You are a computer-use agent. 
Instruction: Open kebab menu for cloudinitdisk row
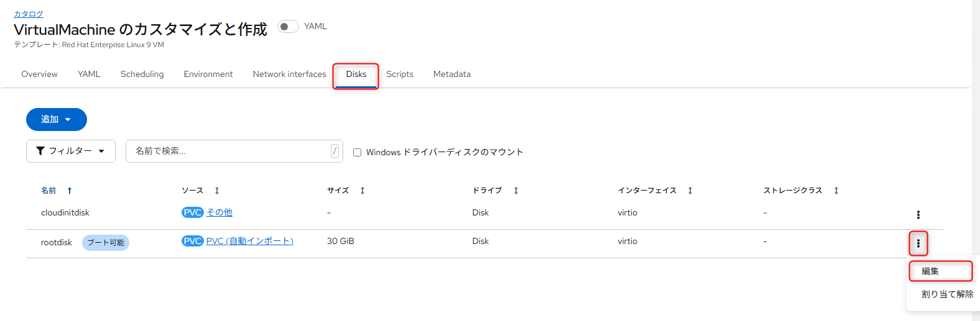(918, 215)
